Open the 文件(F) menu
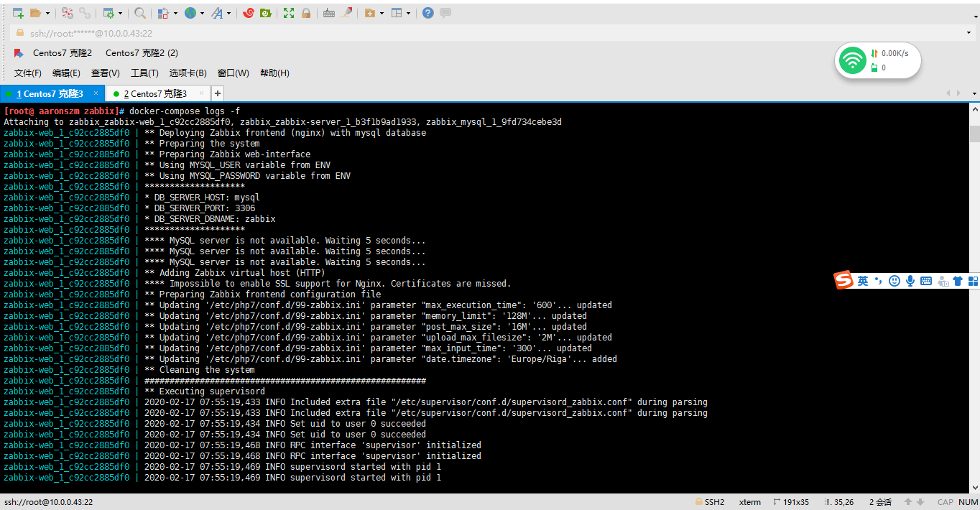 point(28,73)
